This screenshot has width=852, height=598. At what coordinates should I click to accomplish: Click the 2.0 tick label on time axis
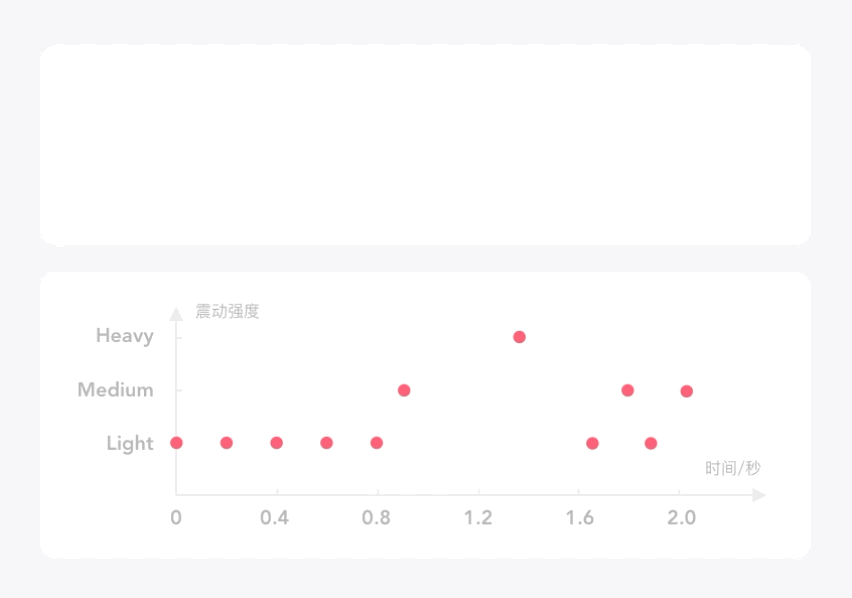[x=681, y=518]
